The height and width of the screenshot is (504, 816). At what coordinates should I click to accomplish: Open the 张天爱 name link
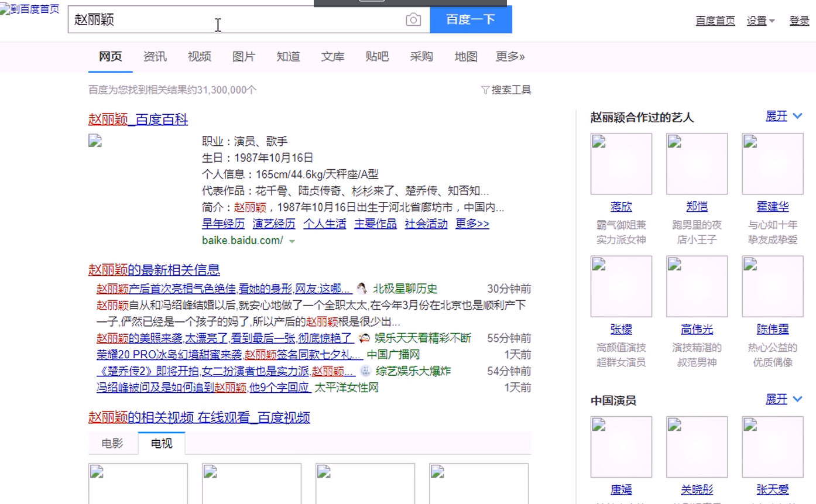pyautogui.click(x=773, y=490)
